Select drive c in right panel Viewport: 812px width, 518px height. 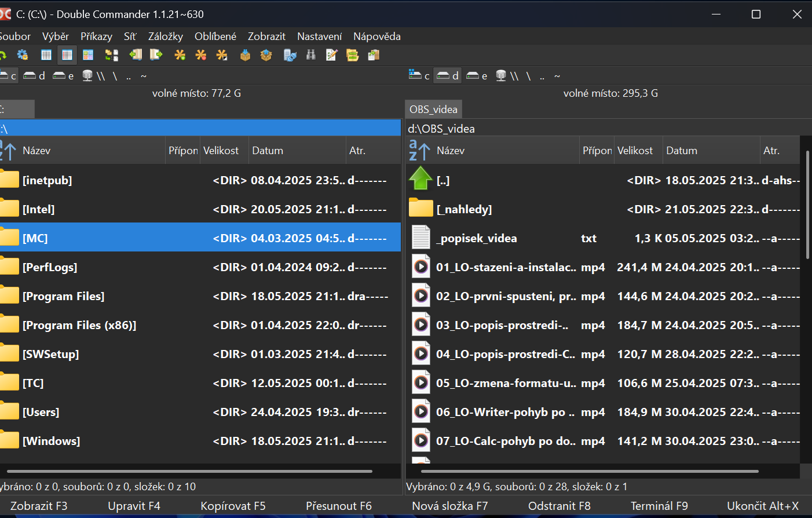[x=419, y=76]
